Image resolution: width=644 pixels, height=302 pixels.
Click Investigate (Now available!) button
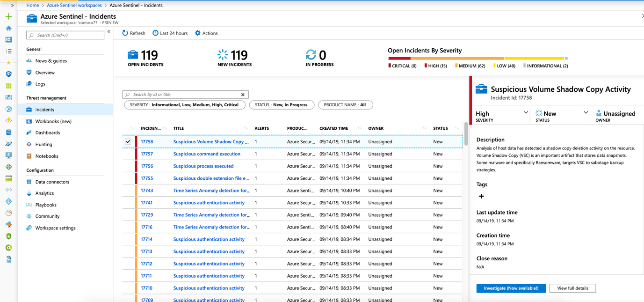tap(511, 288)
